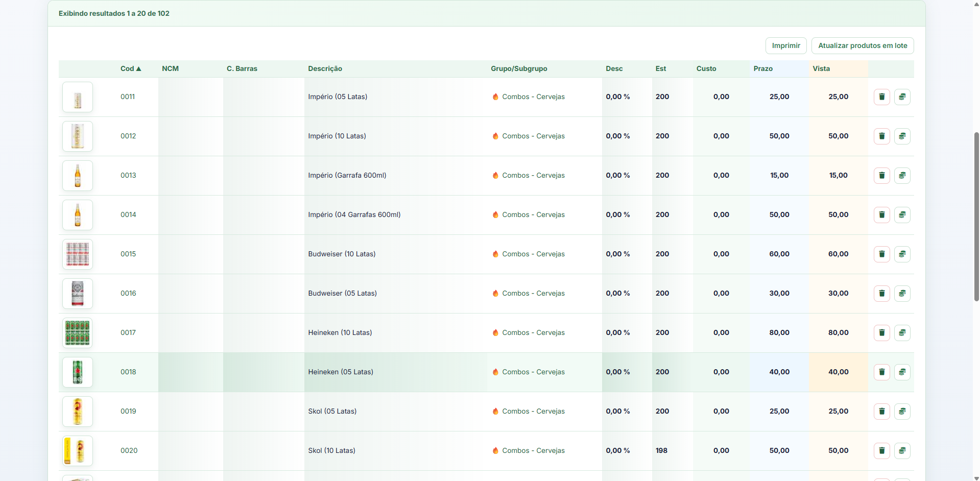Click coins icon for Heineken (05 Latas)

pos(902,372)
